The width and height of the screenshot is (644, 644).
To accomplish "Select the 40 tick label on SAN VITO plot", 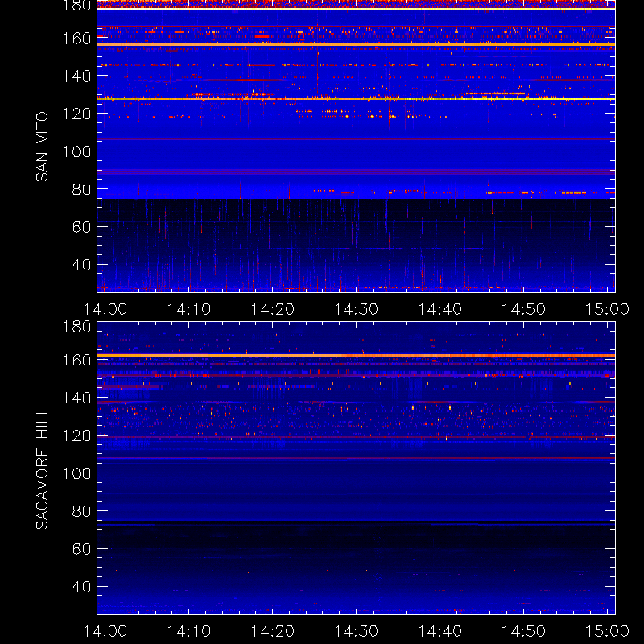I will 81,265.
